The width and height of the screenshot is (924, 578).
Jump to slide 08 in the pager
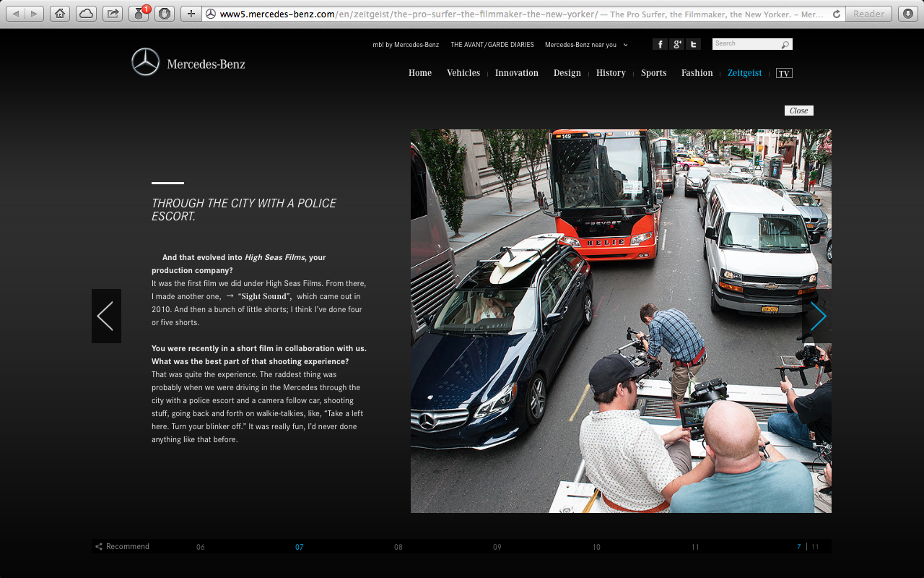[x=398, y=547]
